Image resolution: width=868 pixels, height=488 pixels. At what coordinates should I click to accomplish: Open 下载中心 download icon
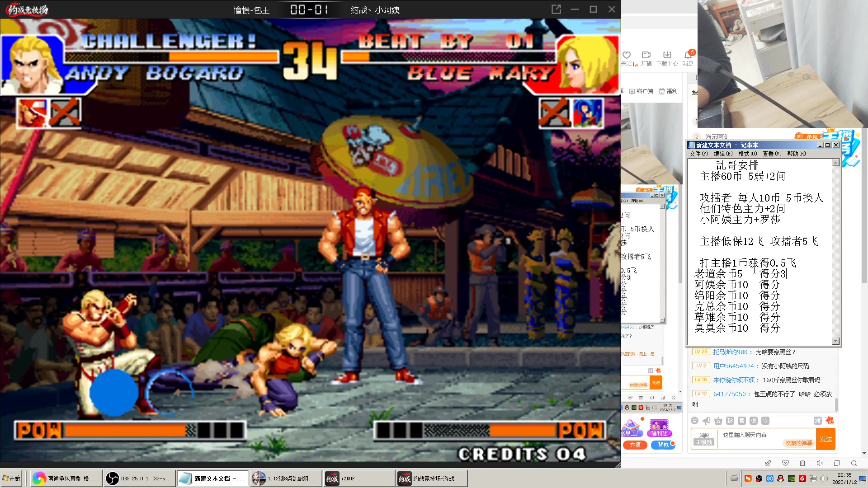tap(667, 55)
